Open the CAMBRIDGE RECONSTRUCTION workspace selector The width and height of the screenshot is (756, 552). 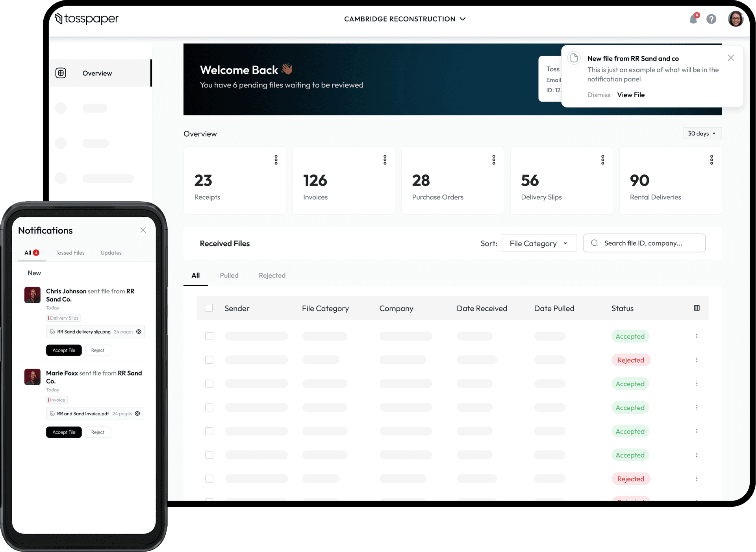(405, 19)
